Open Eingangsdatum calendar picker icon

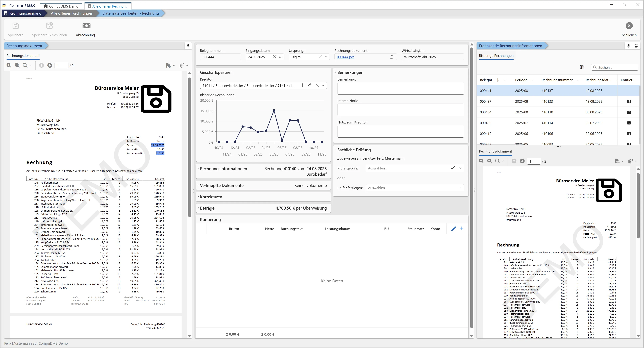click(281, 57)
